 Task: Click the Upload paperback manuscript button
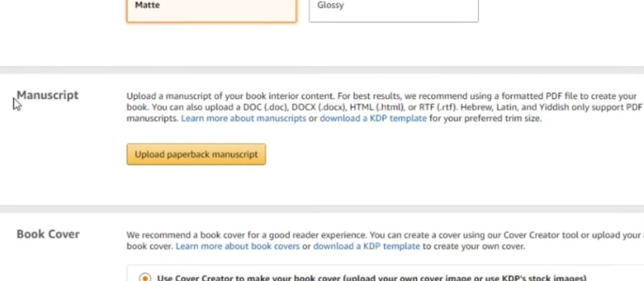(196, 155)
